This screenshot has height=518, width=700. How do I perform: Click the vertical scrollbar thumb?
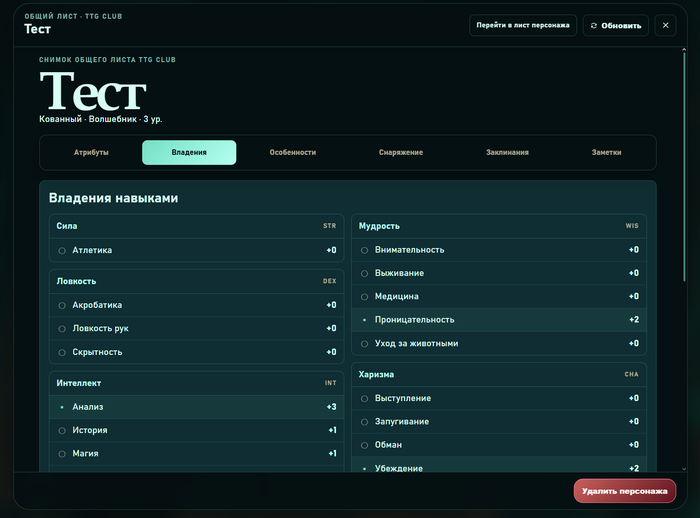coord(684,165)
